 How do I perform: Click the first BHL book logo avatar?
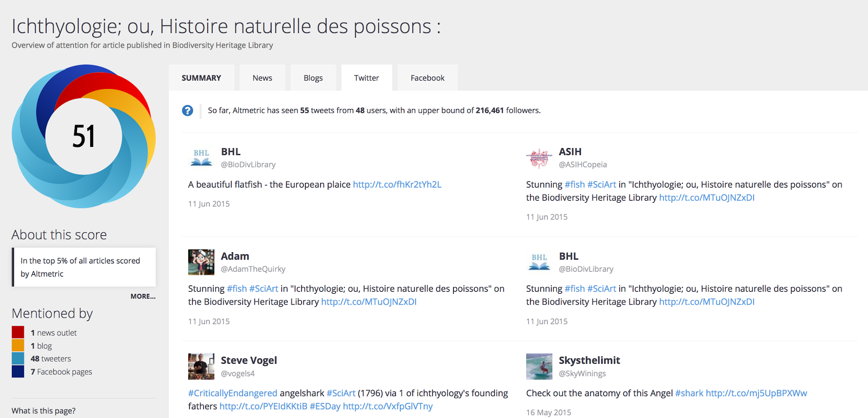coord(201,158)
